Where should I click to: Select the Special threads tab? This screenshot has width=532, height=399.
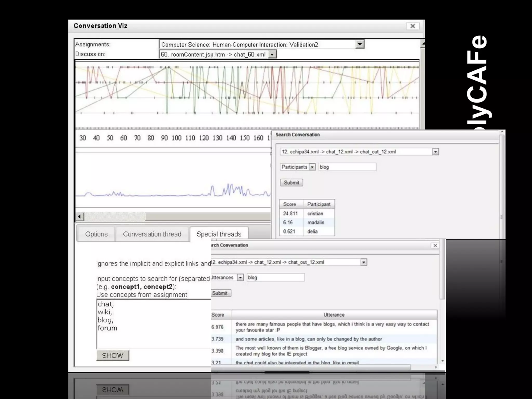219,234
